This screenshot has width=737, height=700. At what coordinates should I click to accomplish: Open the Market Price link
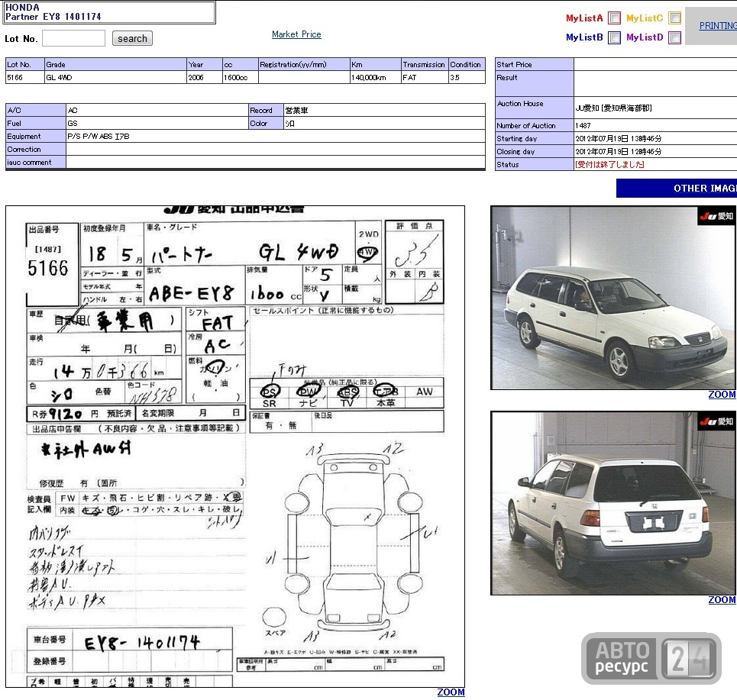296,34
